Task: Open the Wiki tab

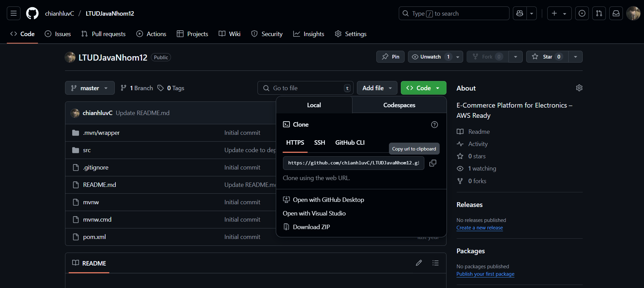Action: pos(230,34)
